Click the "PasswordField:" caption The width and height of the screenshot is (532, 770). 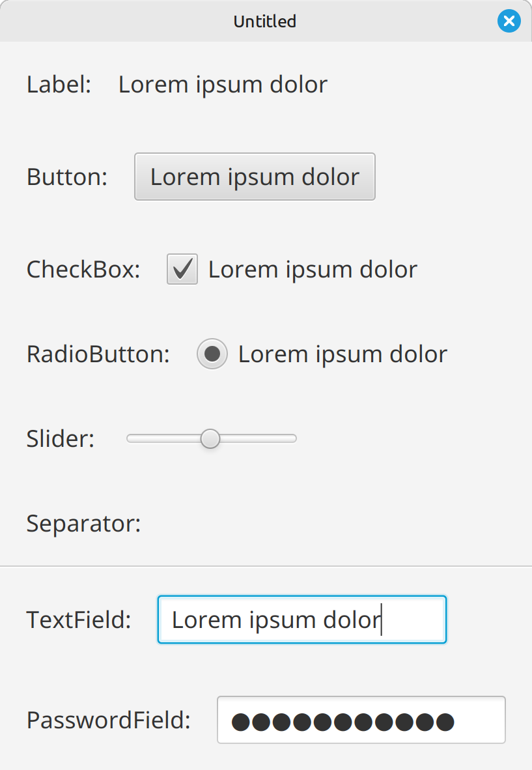108,720
